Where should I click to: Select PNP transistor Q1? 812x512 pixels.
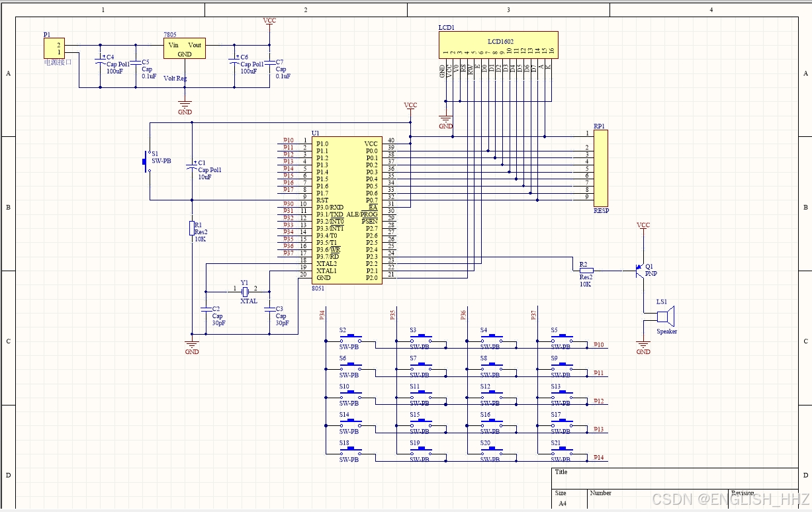click(x=639, y=270)
